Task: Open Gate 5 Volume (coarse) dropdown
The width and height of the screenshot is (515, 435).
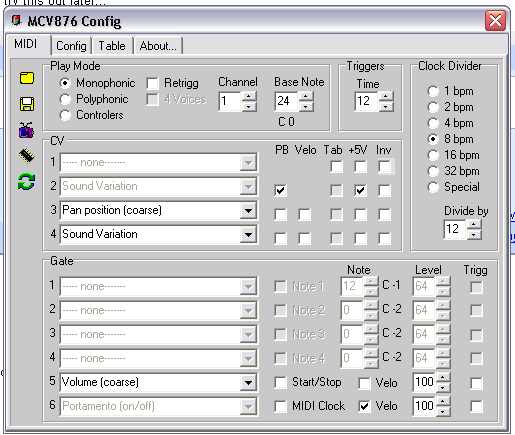Action: pyautogui.click(x=248, y=382)
